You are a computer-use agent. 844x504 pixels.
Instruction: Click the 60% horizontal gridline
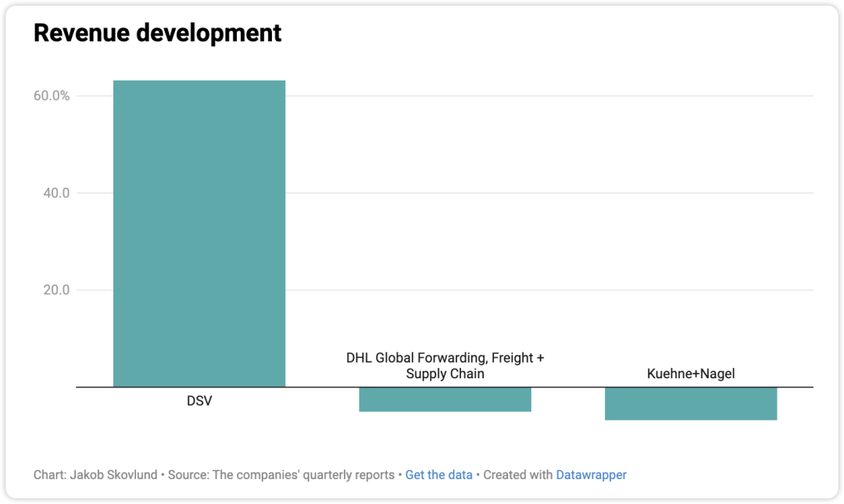coord(547,96)
